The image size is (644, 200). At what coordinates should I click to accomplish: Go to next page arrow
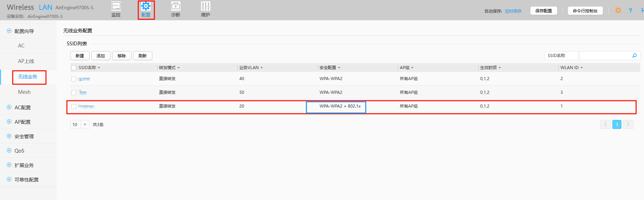tap(628, 124)
